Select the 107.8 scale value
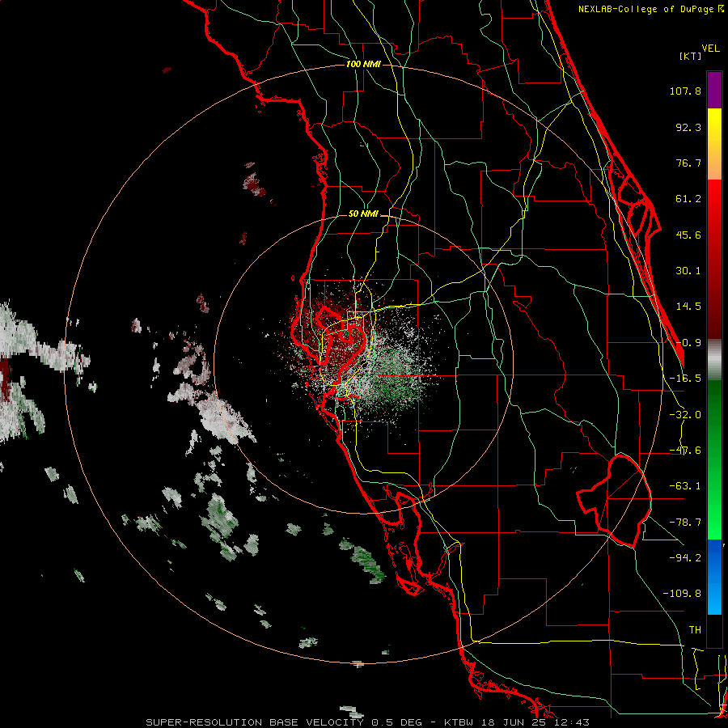The height and width of the screenshot is (728, 728). tap(685, 91)
